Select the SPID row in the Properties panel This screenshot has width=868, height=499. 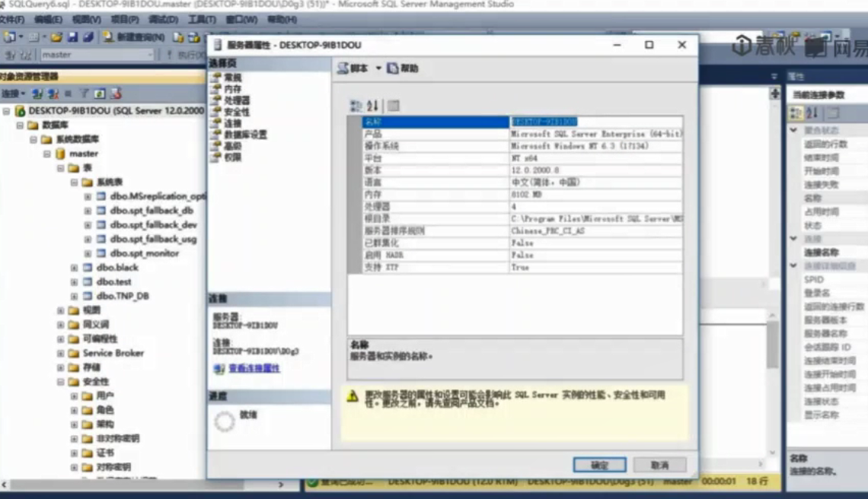click(x=814, y=279)
